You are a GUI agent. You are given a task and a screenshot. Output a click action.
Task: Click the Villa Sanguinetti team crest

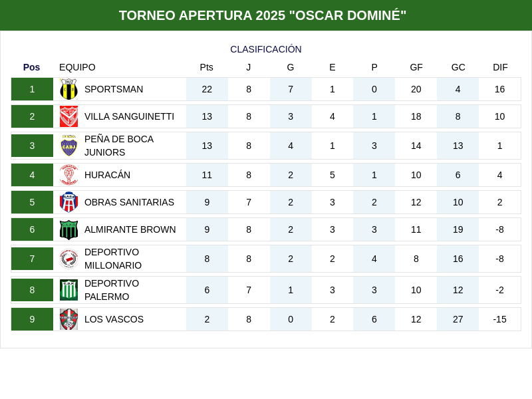tap(68, 116)
